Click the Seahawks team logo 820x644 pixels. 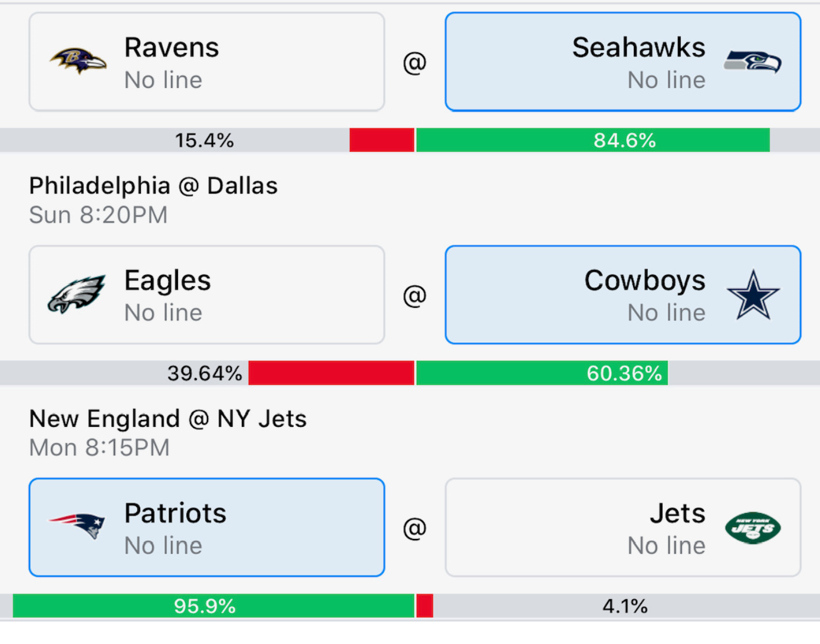[753, 61]
